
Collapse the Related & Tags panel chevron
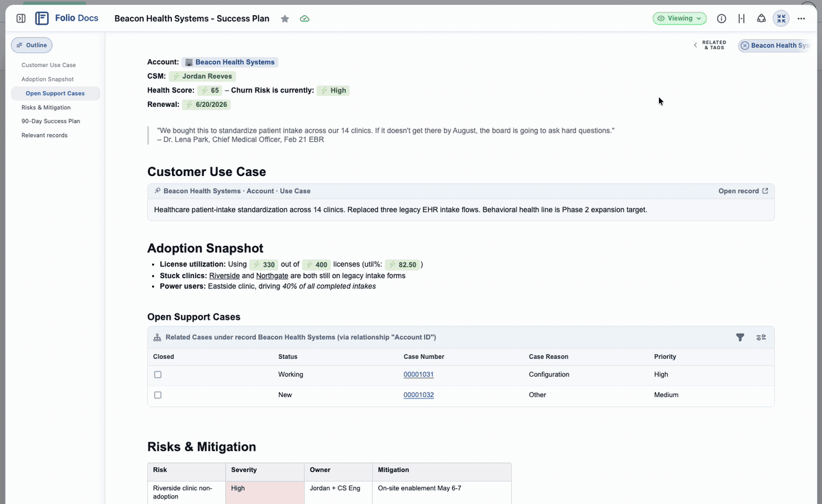coord(695,45)
